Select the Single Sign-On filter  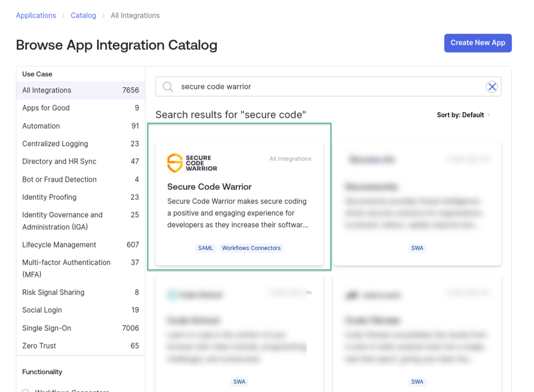tap(81, 328)
